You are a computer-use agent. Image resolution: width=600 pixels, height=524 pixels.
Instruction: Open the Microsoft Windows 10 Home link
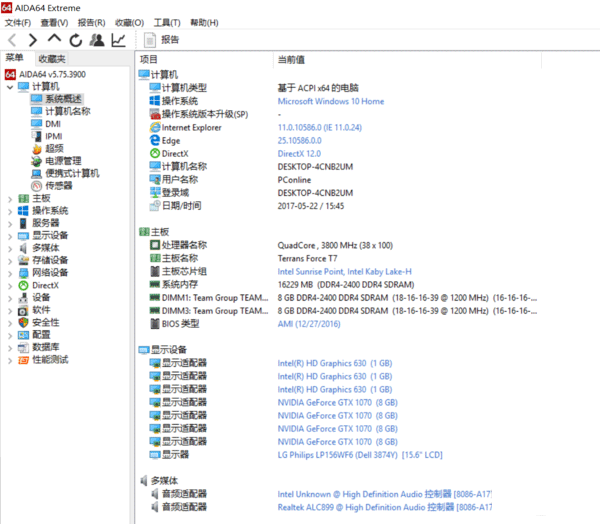pyautogui.click(x=331, y=101)
